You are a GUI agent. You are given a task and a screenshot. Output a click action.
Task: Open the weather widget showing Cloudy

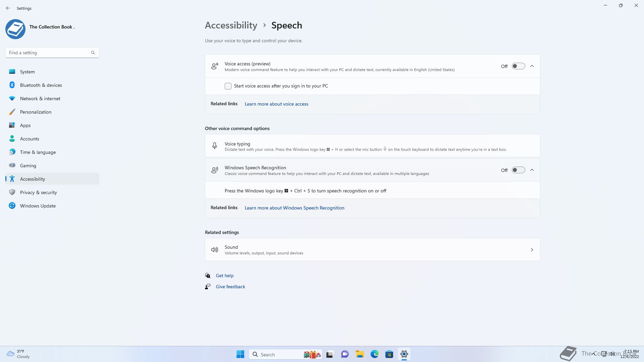tap(18, 354)
